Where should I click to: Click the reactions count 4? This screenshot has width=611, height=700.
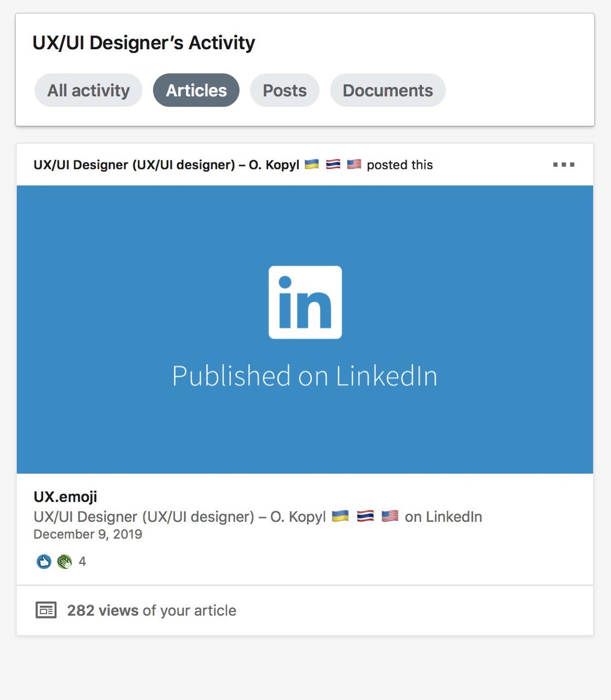pyautogui.click(x=82, y=562)
